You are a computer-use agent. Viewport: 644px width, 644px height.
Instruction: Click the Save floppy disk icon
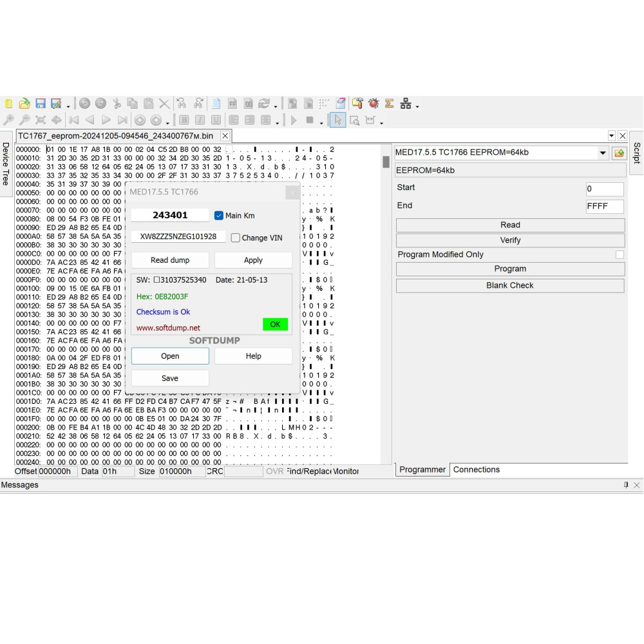click(x=40, y=104)
